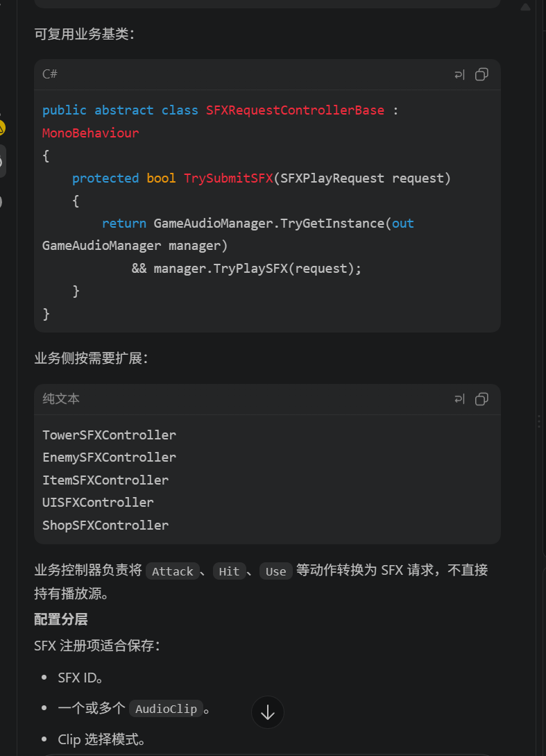Toggle word wrap on the C# block

460,75
